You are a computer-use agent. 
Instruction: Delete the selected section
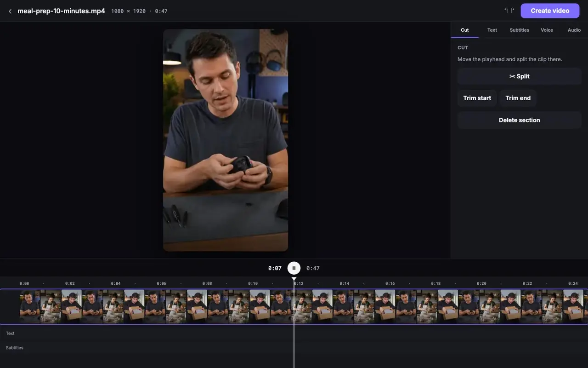click(520, 120)
